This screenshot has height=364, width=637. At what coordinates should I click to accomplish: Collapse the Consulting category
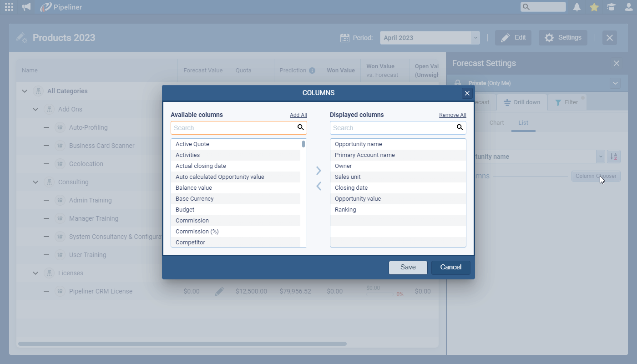click(35, 182)
